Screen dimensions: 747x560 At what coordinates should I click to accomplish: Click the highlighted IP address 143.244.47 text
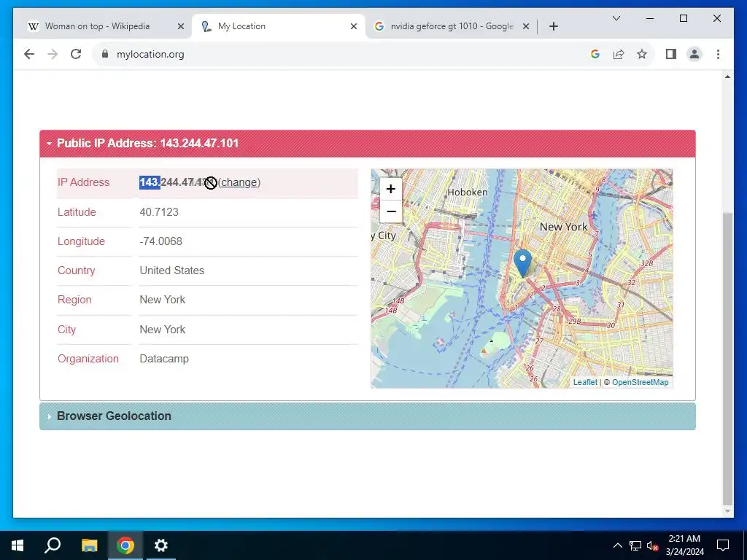click(x=166, y=182)
